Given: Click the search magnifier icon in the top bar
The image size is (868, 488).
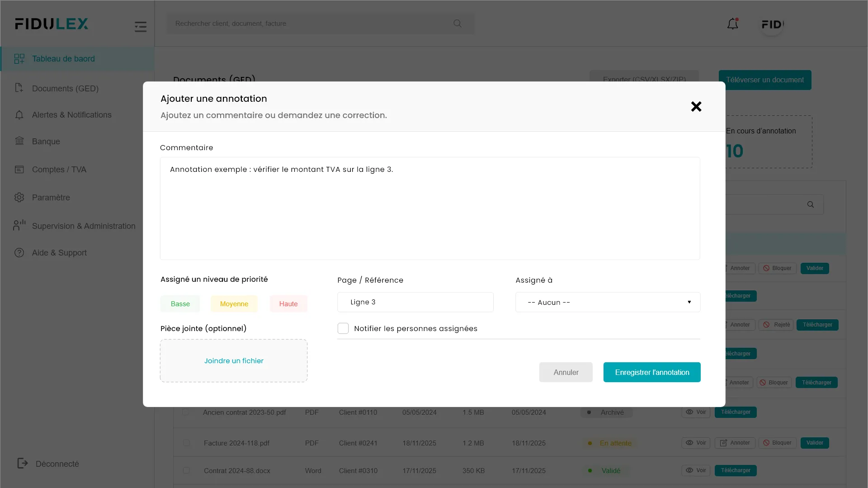Looking at the screenshot, I should (x=458, y=24).
